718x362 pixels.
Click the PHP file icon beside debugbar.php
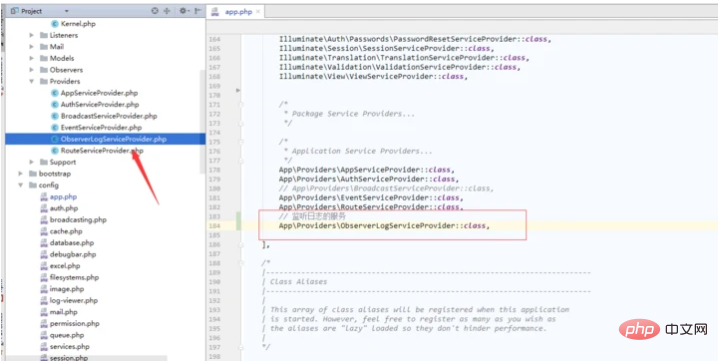[x=44, y=254]
